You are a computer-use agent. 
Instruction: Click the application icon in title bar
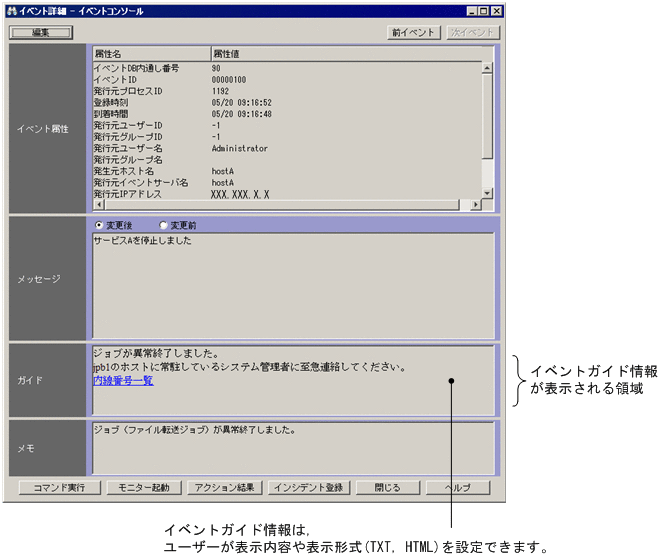pyautogui.click(x=12, y=11)
